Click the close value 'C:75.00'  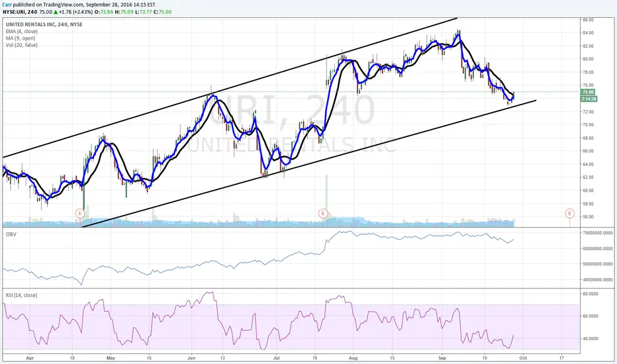[x=162, y=12]
